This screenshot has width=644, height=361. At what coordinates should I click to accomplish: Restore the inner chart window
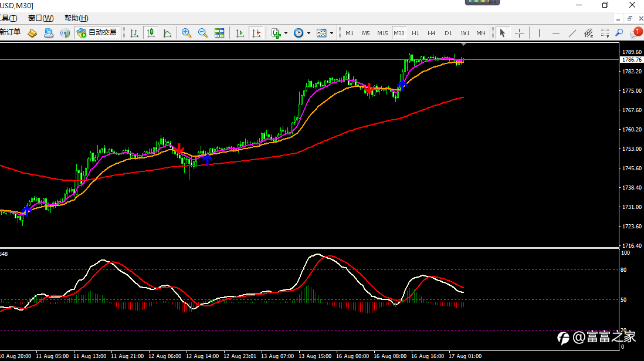click(x=629, y=19)
